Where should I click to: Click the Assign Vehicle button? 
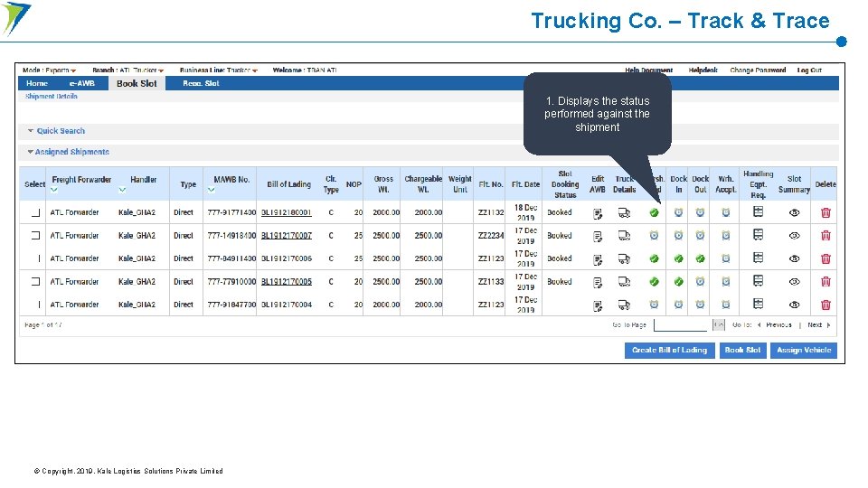pos(804,351)
